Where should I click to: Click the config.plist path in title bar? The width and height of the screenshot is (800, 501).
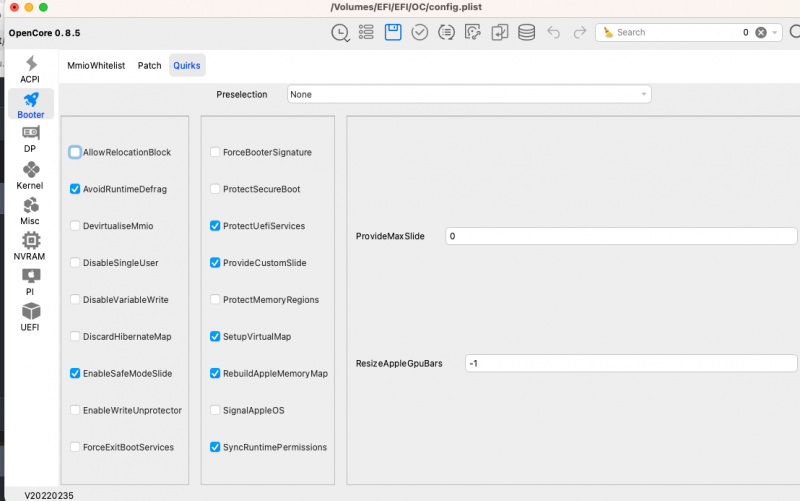click(x=406, y=7)
